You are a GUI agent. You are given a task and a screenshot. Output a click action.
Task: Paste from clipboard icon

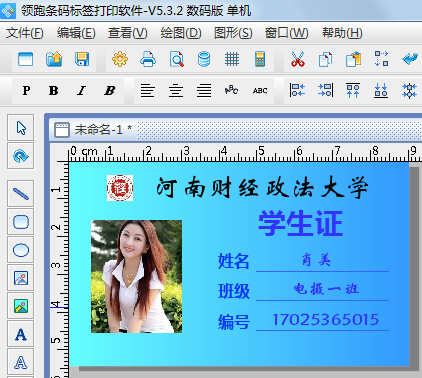353,59
